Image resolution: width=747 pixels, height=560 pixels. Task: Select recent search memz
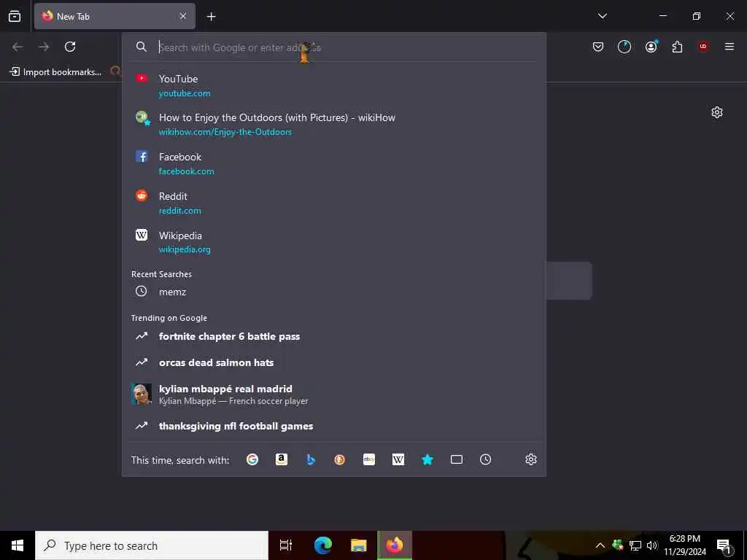[333, 292]
